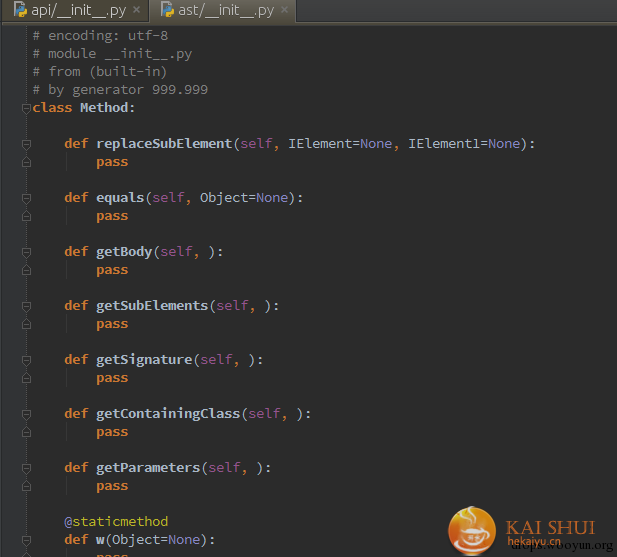The height and width of the screenshot is (557, 617).
Task: Collapse the equals method fold marker
Action: [26, 198]
